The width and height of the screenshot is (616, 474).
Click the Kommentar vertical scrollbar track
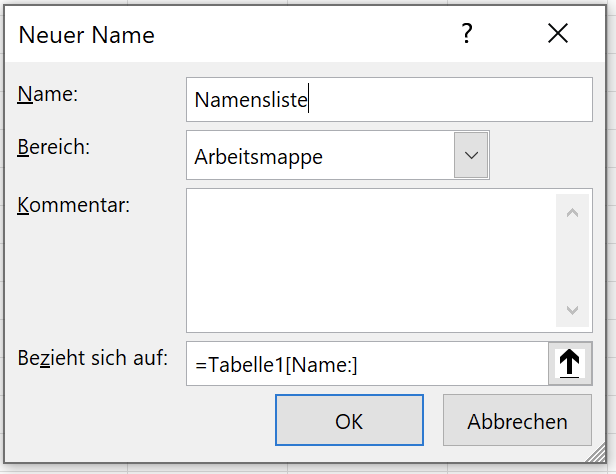point(572,261)
